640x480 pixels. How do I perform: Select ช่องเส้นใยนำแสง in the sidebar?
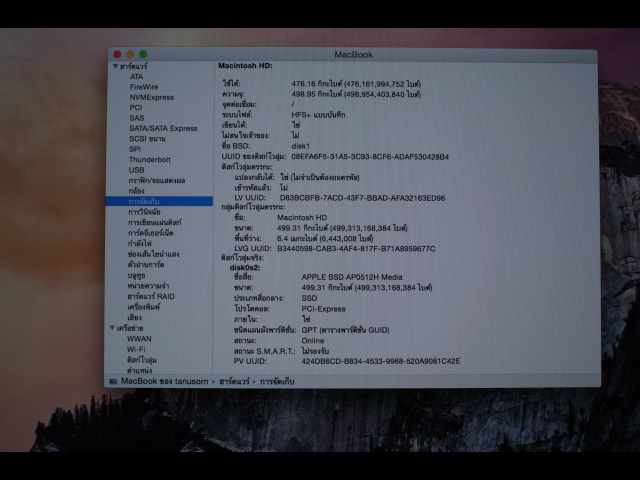(x=153, y=254)
